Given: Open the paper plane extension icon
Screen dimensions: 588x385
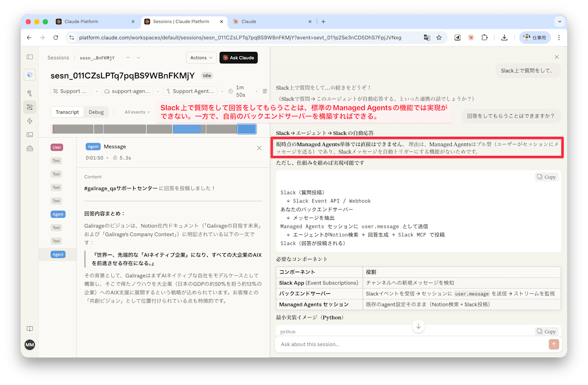Looking at the screenshot, I should [457, 37].
